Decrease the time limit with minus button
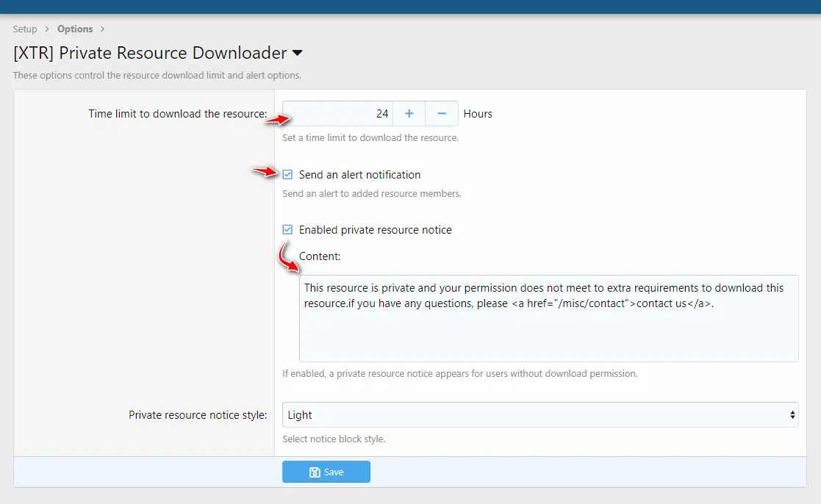821x504 pixels. pyautogui.click(x=442, y=114)
